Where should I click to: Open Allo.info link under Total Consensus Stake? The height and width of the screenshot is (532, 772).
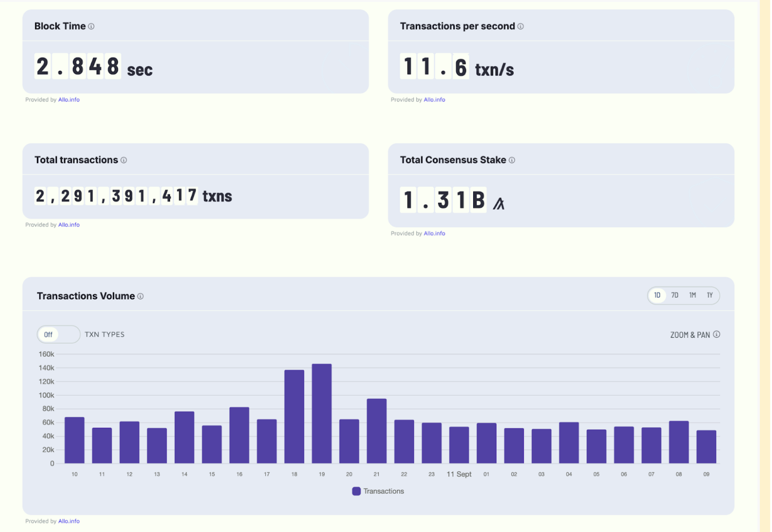(435, 234)
